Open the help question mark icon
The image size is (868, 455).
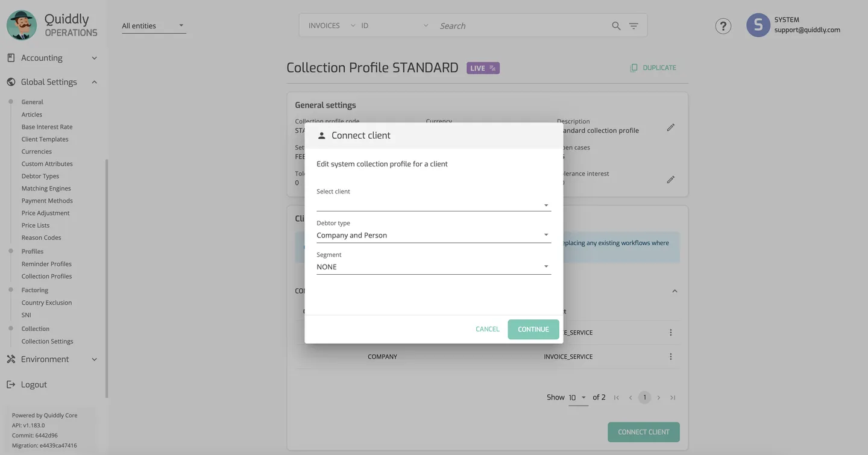pos(723,26)
